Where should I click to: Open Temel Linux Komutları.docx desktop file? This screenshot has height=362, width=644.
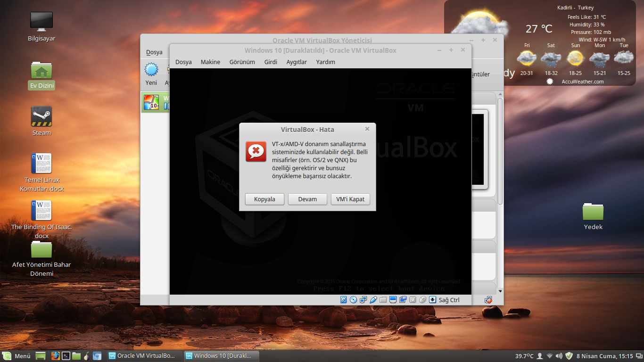(41, 163)
